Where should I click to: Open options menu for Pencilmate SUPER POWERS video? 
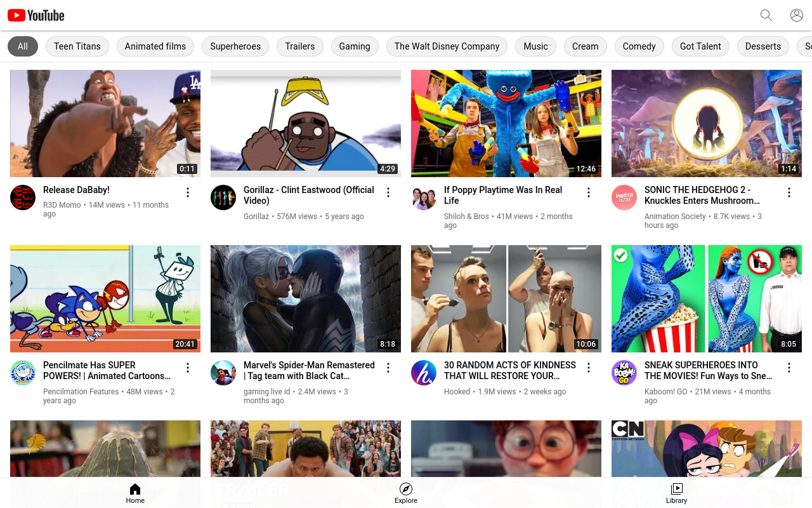click(188, 368)
